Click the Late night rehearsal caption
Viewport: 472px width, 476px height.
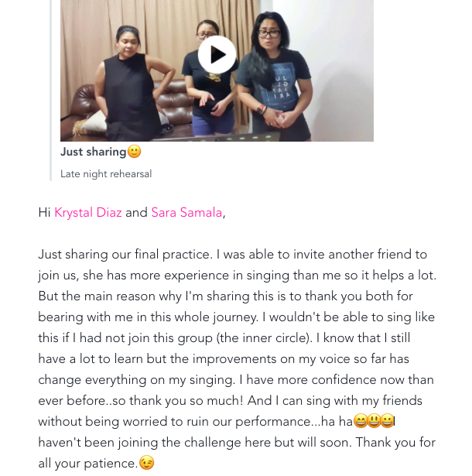tap(106, 174)
